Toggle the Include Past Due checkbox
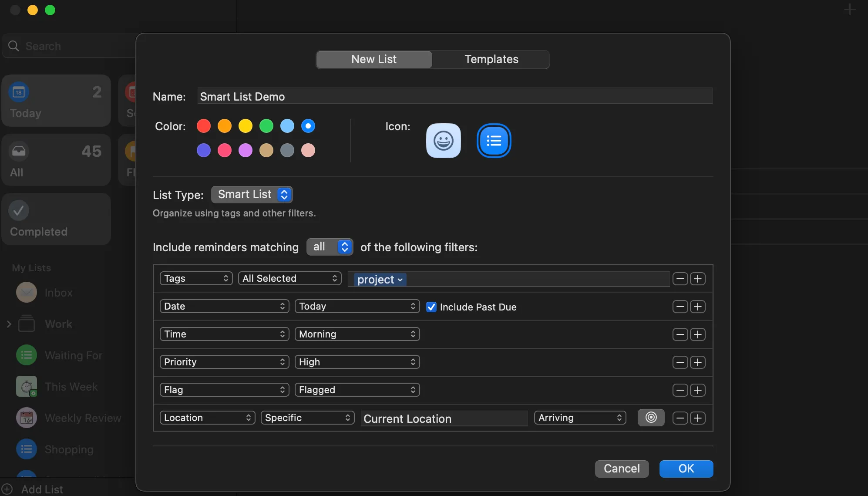This screenshot has height=496, width=868. [x=431, y=307]
